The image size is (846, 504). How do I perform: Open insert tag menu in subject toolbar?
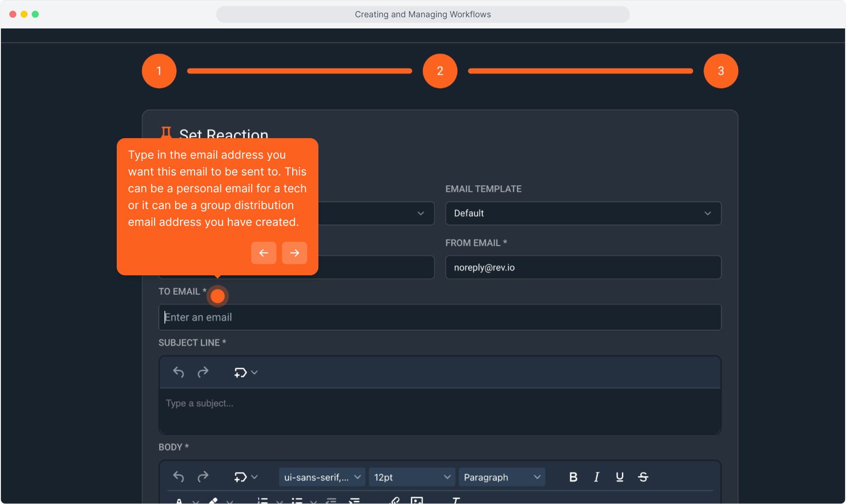(x=246, y=372)
